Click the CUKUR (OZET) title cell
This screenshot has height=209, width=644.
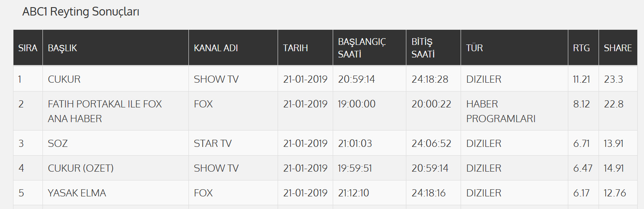click(x=81, y=168)
